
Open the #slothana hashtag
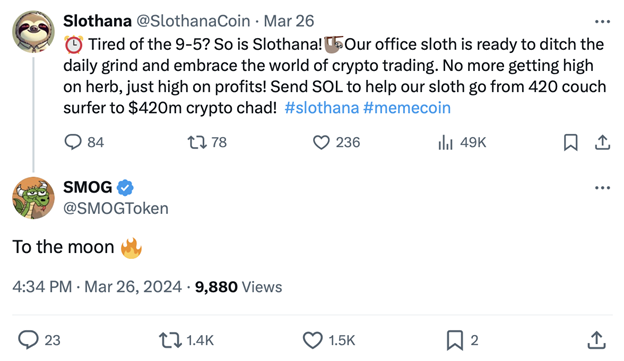click(322, 108)
